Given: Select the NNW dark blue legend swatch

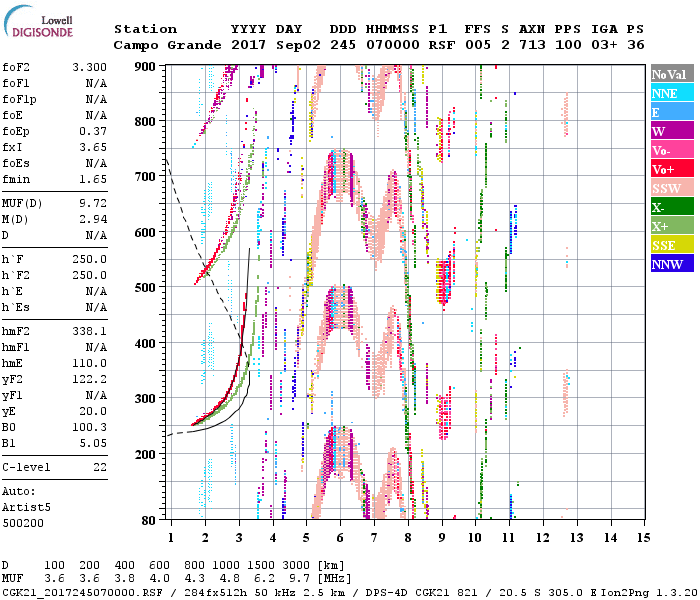Looking at the screenshot, I should [672, 263].
